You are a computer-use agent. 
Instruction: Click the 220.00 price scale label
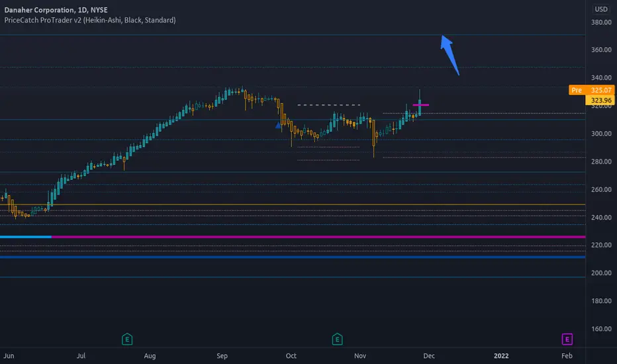(601, 245)
